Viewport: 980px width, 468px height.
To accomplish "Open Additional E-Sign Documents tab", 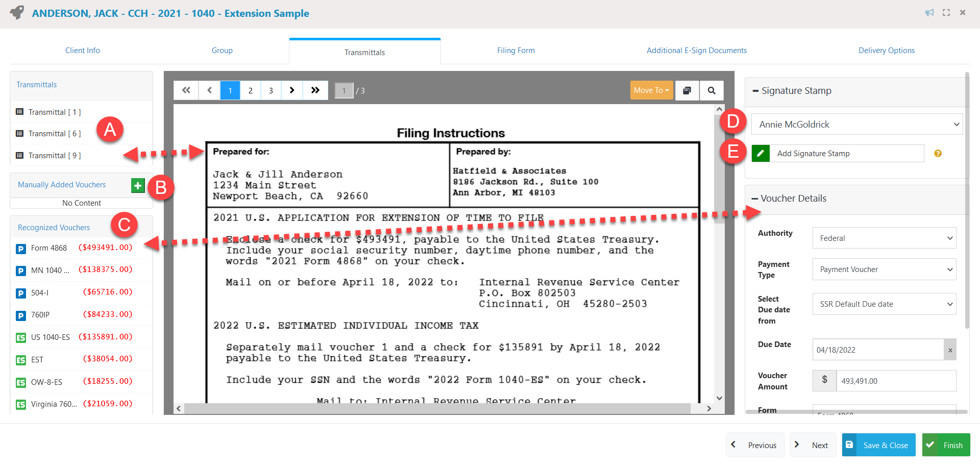I will point(697,51).
